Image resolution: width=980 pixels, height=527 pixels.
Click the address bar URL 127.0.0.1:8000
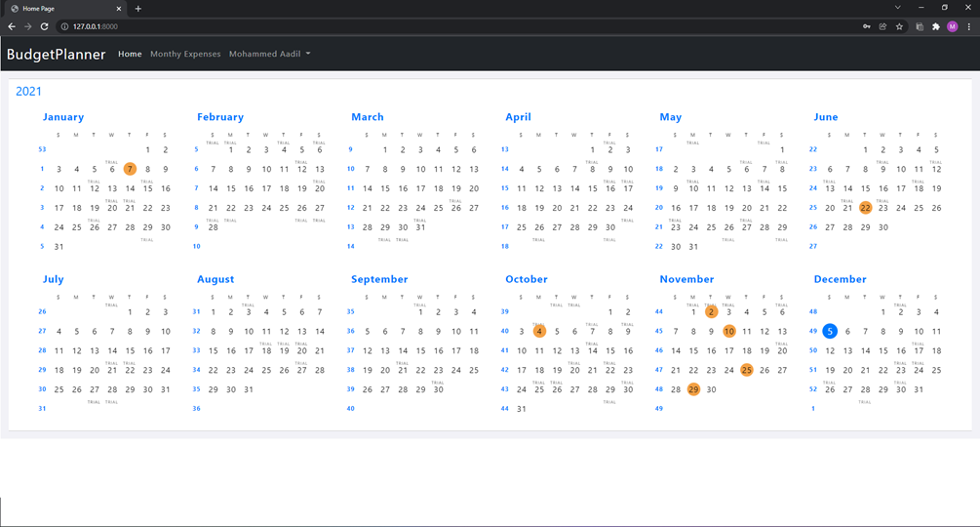tap(95, 26)
